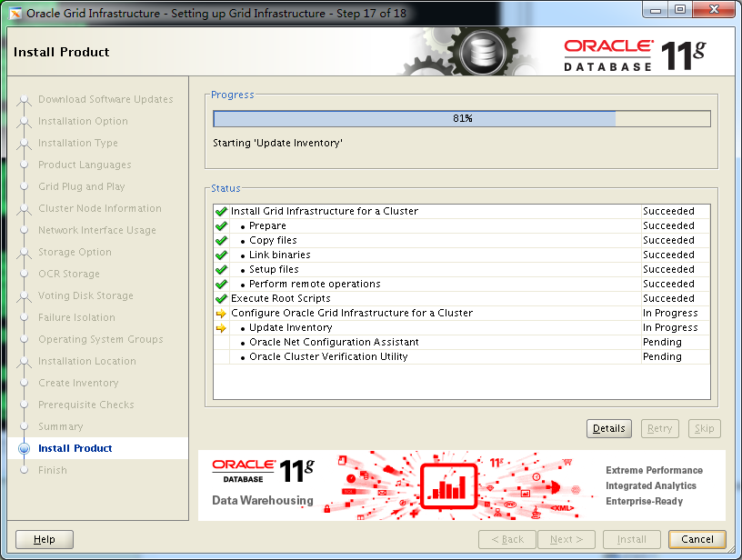Select Storage Option step

[x=75, y=252]
